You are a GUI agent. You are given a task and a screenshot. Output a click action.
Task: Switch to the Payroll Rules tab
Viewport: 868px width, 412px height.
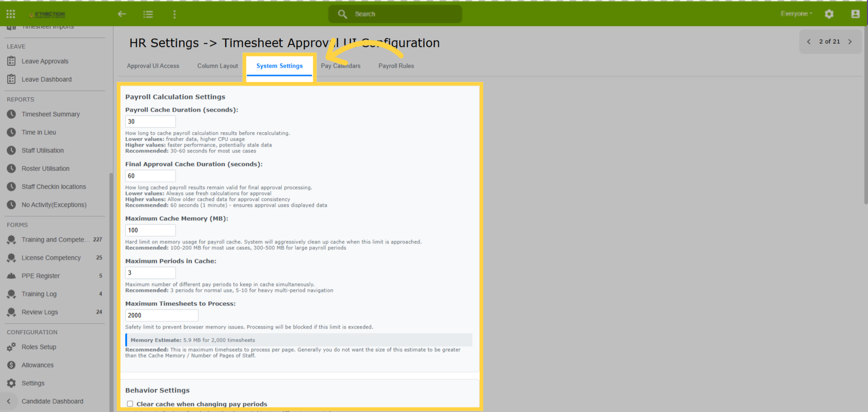pos(396,66)
